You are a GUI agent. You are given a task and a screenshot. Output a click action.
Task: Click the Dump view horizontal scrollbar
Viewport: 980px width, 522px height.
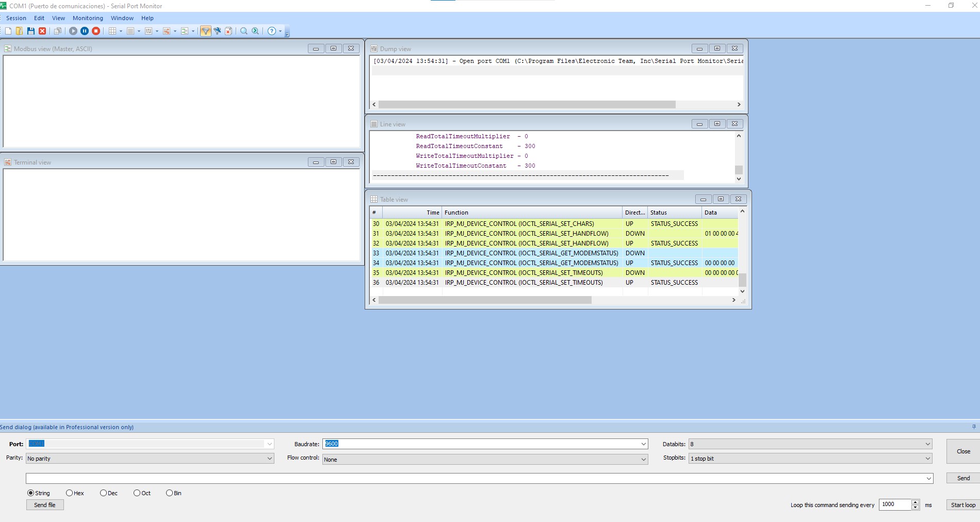[526, 105]
